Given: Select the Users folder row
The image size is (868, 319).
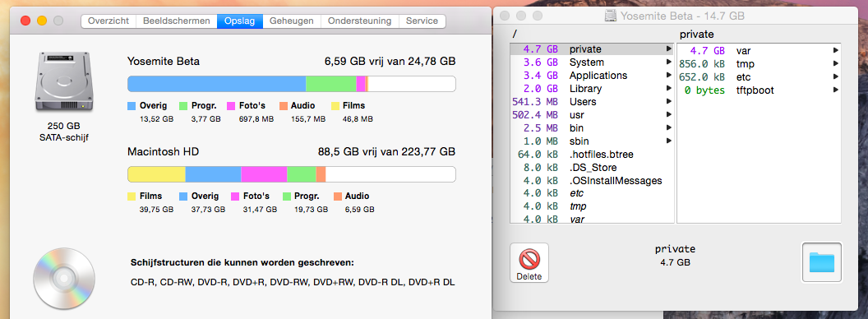Looking at the screenshot, I should pos(592,102).
